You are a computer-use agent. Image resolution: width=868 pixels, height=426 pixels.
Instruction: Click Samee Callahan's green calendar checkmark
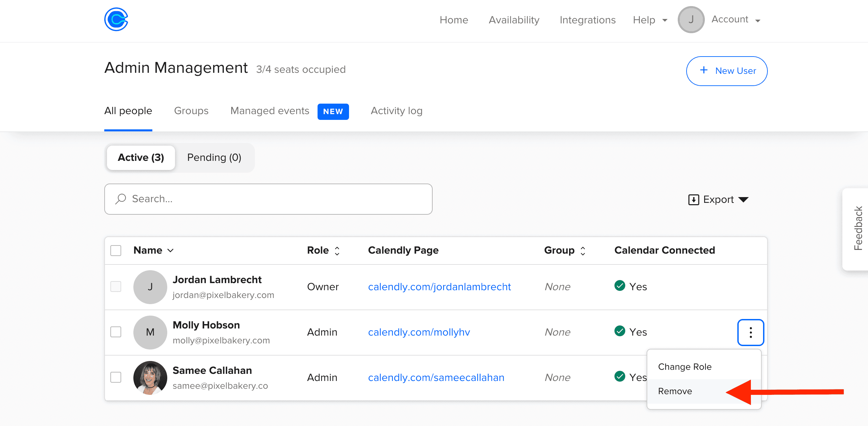(x=620, y=376)
